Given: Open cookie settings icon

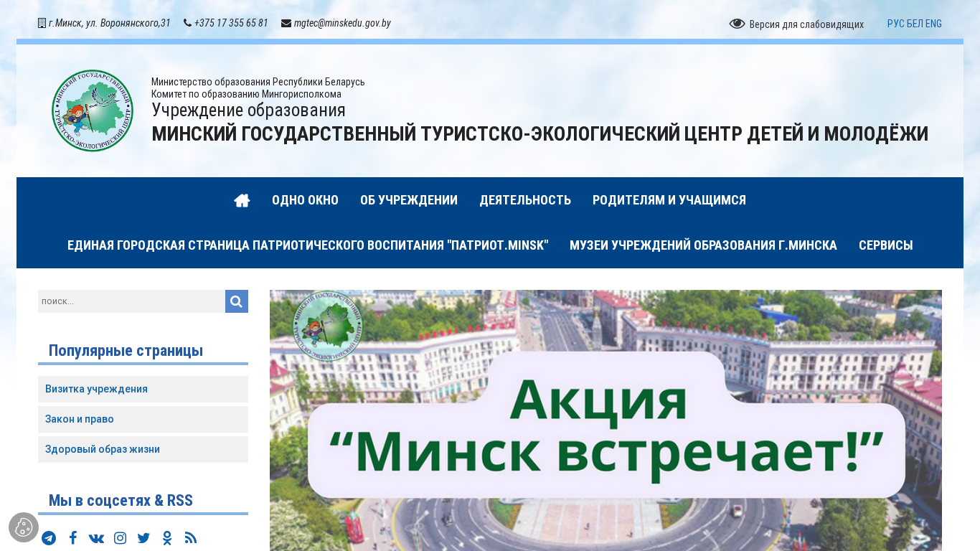Looking at the screenshot, I should click(x=24, y=527).
